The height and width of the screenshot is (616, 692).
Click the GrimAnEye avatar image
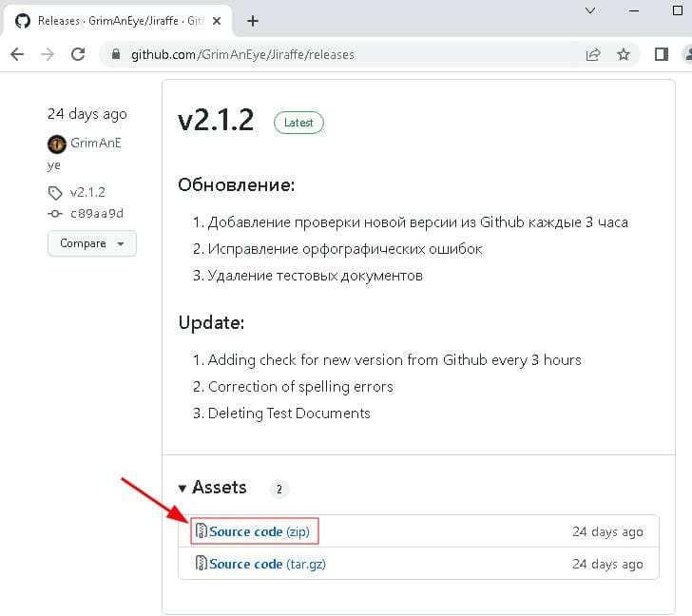57,144
